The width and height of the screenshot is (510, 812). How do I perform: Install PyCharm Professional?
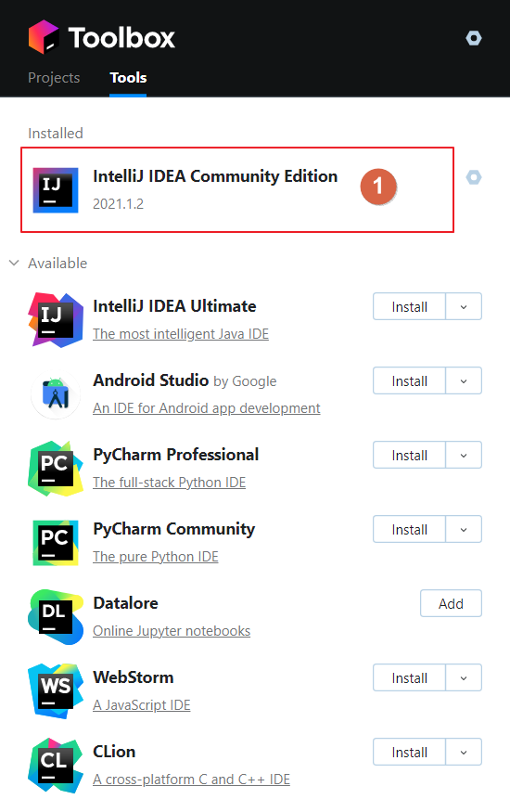(x=409, y=456)
